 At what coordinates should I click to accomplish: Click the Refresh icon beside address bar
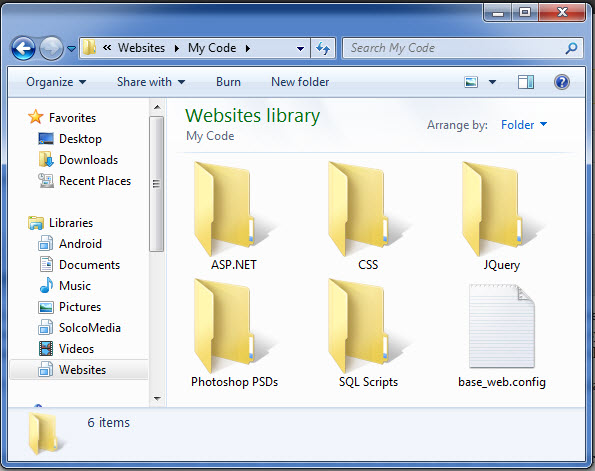pos(323,48)
